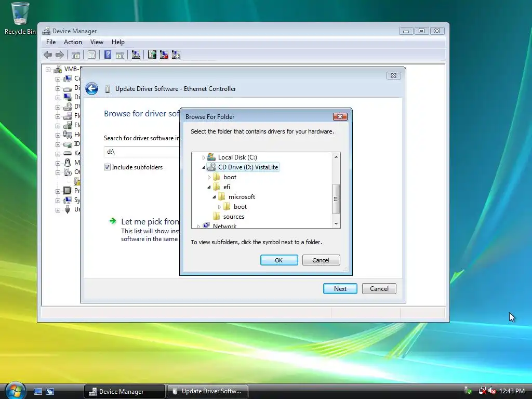Click the CD Drive (D:) disc icon
Viewport: 532px width, 399px height.
[211, 167]
